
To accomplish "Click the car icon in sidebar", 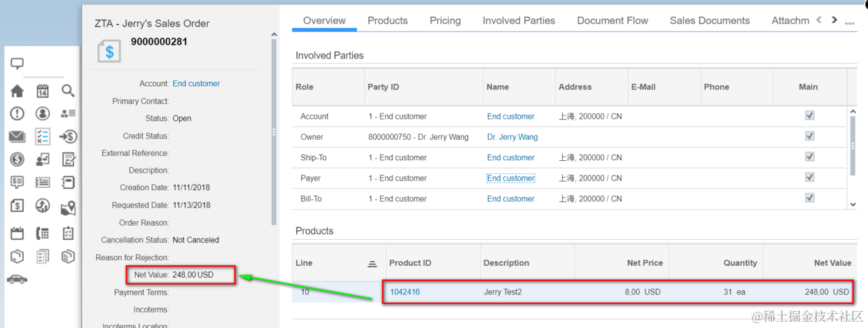I will point(17,280).
